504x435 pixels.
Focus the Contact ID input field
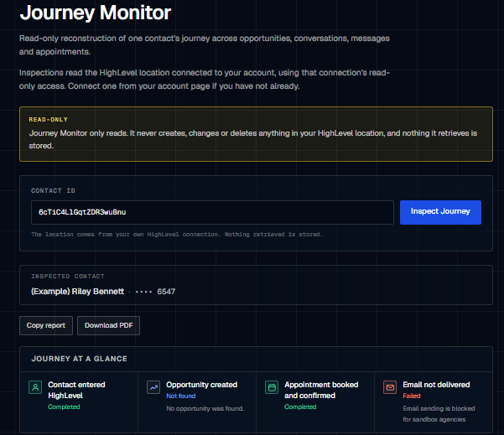coord(212,212)
